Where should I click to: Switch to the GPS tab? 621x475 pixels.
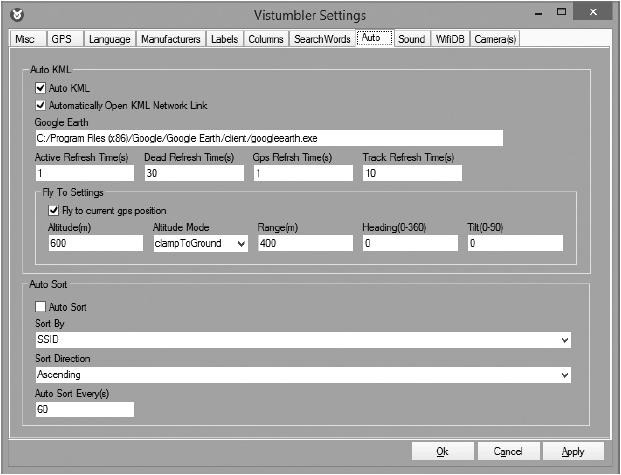(x=62, y=39)
